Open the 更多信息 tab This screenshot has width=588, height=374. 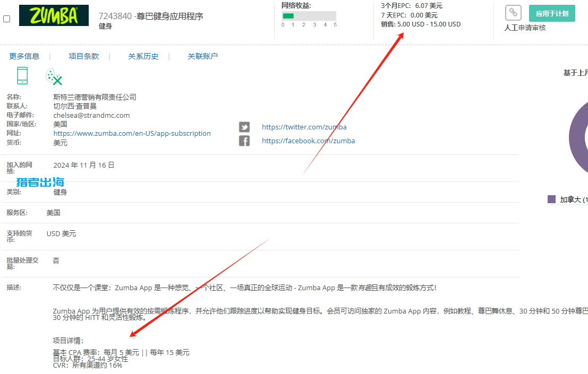24,56
